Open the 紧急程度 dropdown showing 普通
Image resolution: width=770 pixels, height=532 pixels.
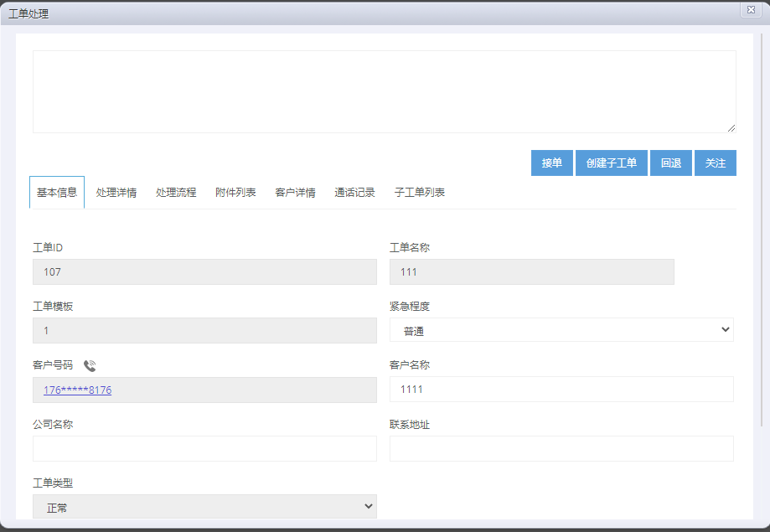pos(561,330)
